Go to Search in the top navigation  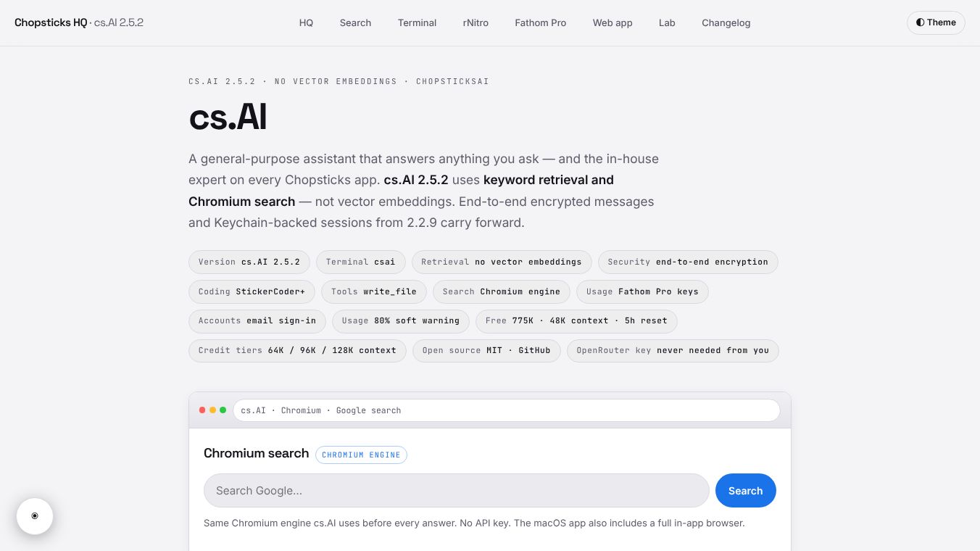point(355,22)
